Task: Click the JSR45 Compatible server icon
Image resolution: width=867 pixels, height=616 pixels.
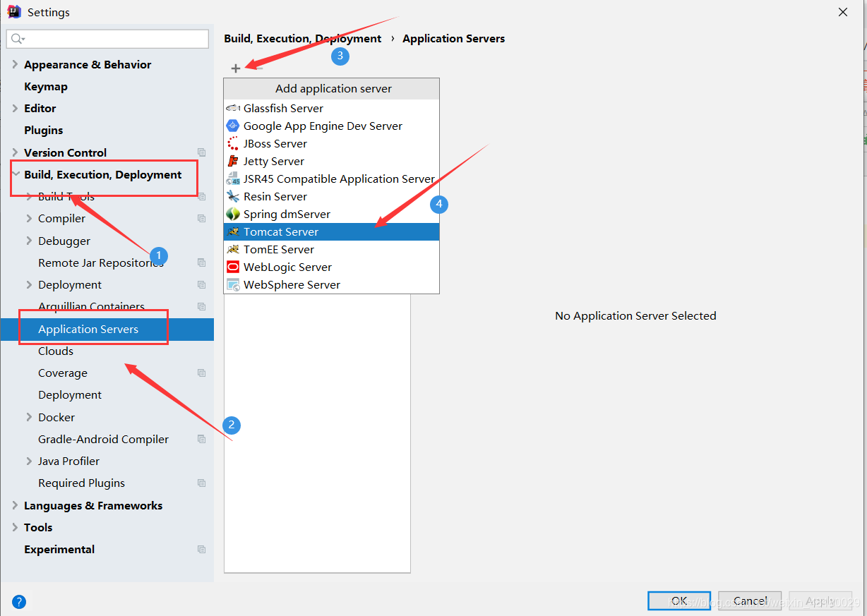Action: coord(233,179)
